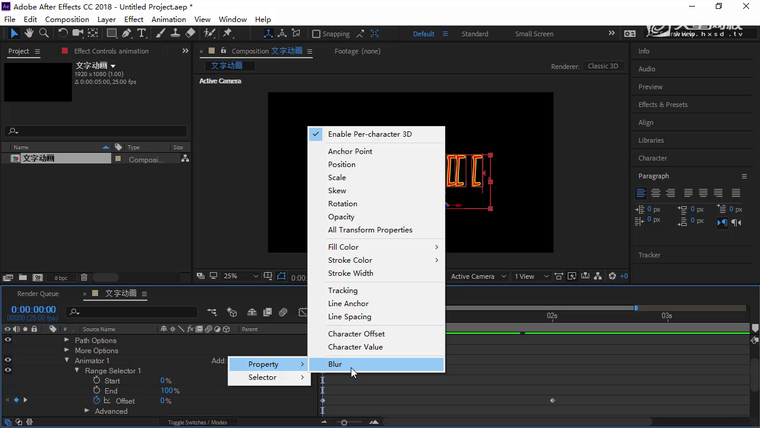Select the Hand tool

click(29, 33)
